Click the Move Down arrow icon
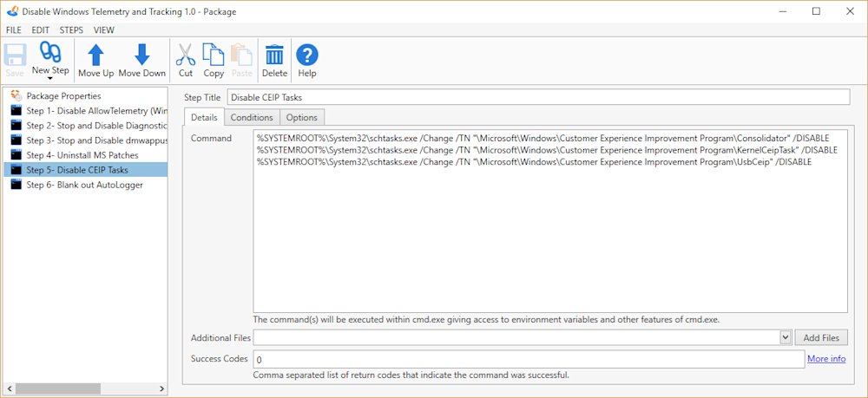Viewport: 868px width, 398px height. tap(142, 55)
